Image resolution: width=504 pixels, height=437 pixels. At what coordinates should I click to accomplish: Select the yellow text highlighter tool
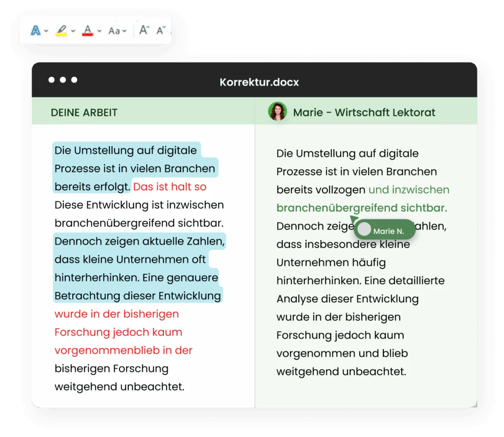pos(62,31)
